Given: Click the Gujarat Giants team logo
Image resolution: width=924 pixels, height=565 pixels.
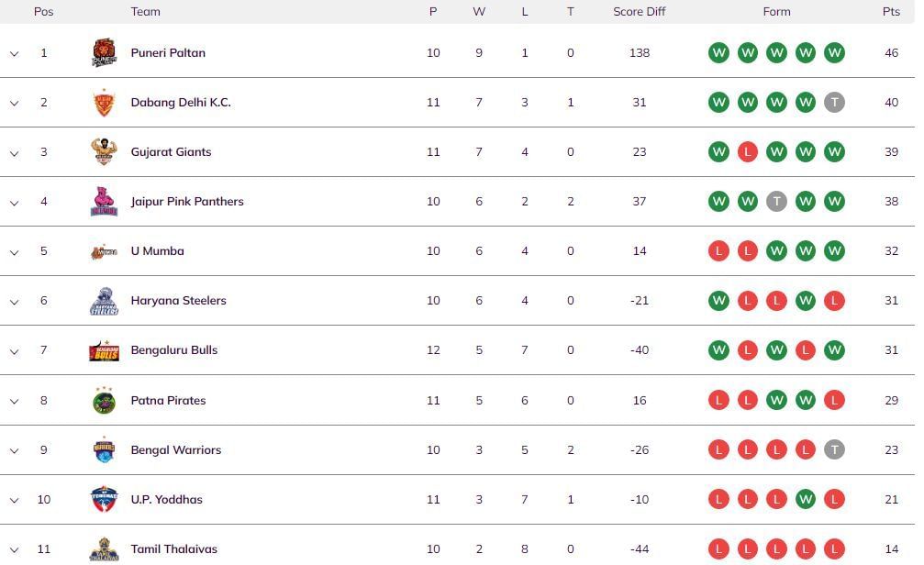Looking at the screenshot, I should click(104, 152).
